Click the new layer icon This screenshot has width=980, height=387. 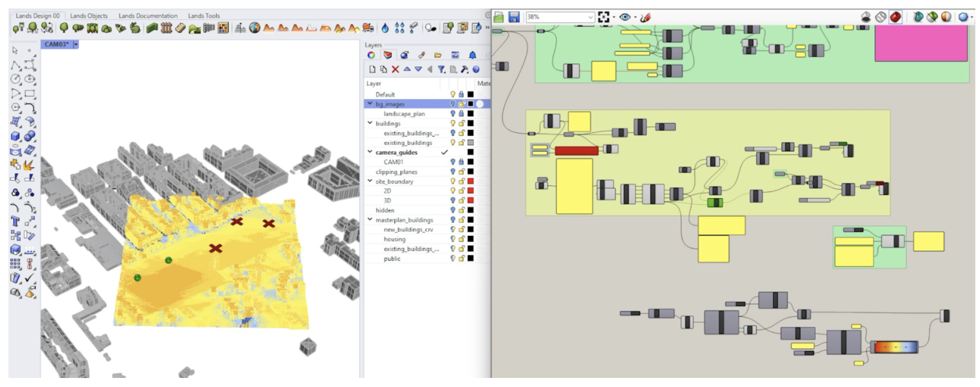[372, 69]
